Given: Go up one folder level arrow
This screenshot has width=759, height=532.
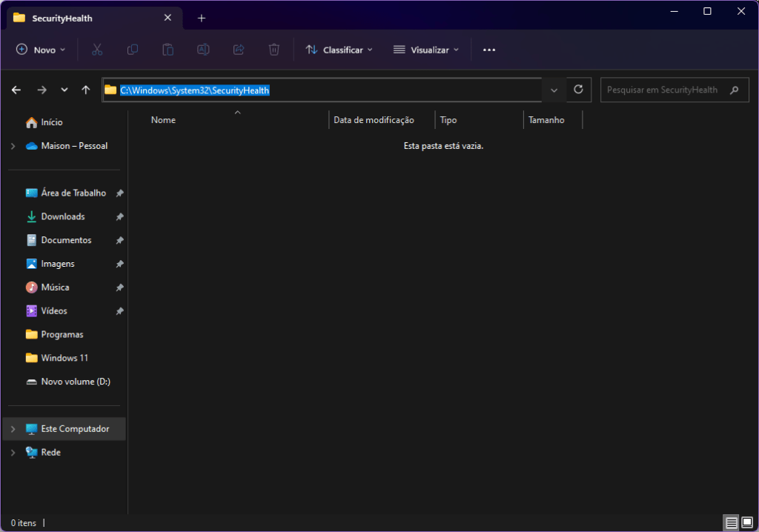Looking at the screenshot, I should (86, 90).
